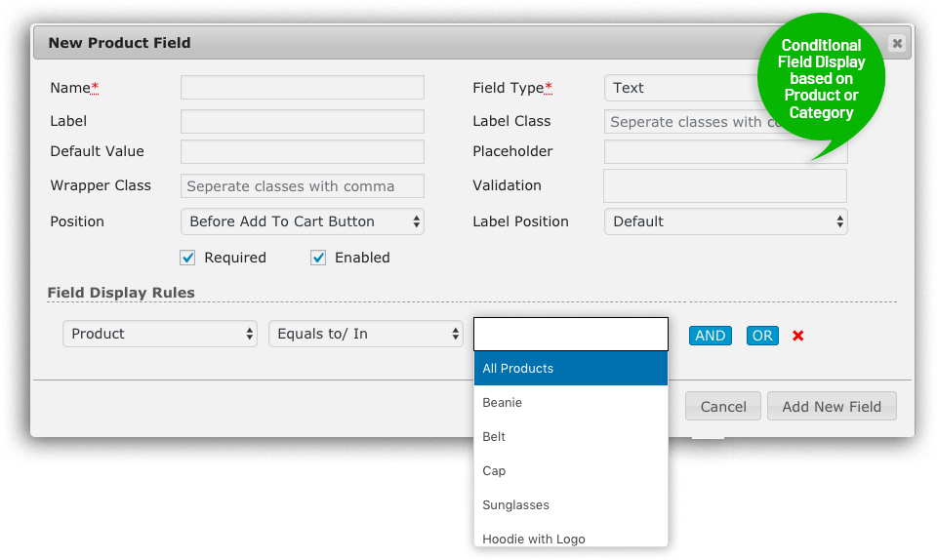
Task: Toggle the Required checkbox
Action: click(187, 258)
